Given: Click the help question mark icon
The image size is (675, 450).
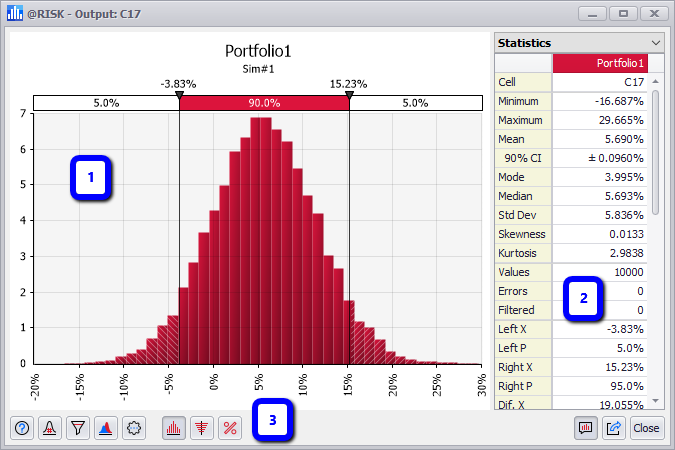Looking at the screenshot, I should click(22, 428).
